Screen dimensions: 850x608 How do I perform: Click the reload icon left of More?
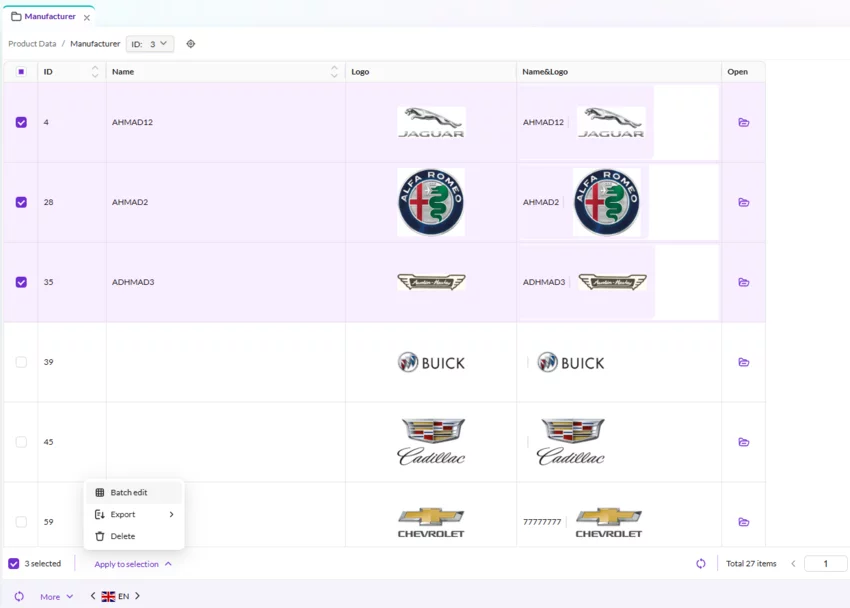(19, 596)
